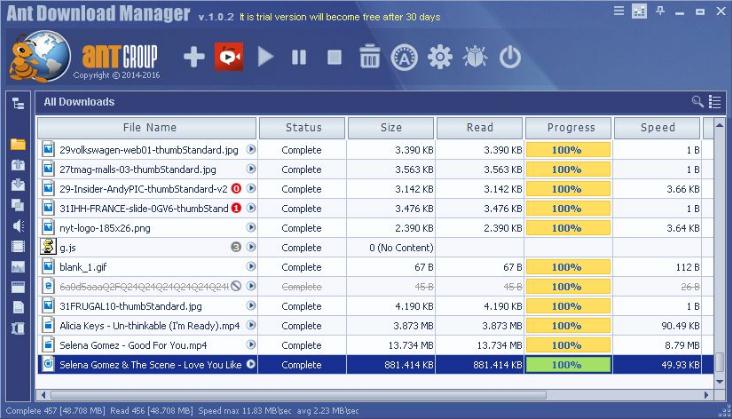Click the play arrow on blank_1.gif row
Screen dimensions: 732x419
pos(251,266)
